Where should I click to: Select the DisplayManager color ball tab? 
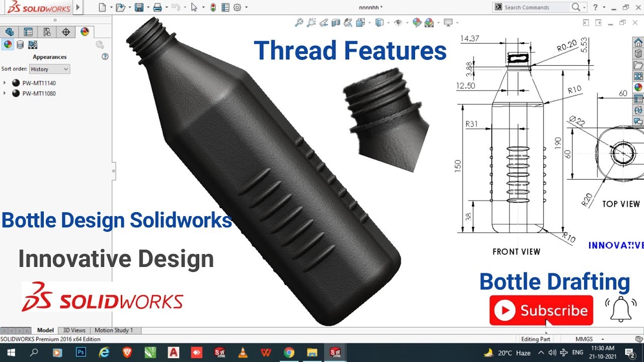point(85,32)
